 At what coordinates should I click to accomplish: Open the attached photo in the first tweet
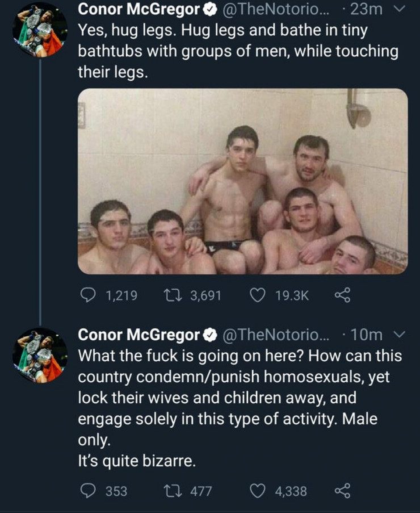(x=242, y=181)
